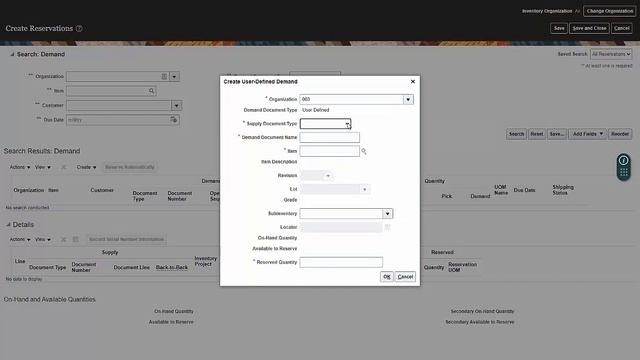Click the keypad icon on the floating widget

623,173
